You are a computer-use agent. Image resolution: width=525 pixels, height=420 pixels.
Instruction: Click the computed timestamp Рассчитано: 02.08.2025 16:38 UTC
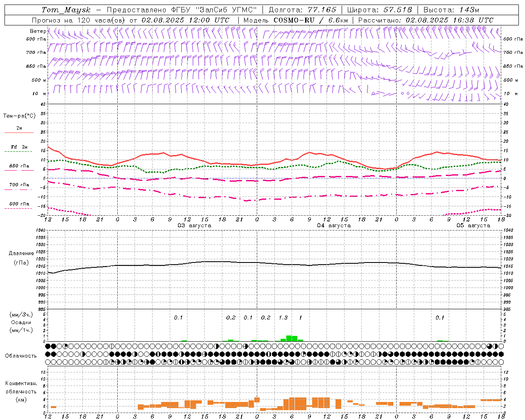pyautogui.click(x=426, y=20)
